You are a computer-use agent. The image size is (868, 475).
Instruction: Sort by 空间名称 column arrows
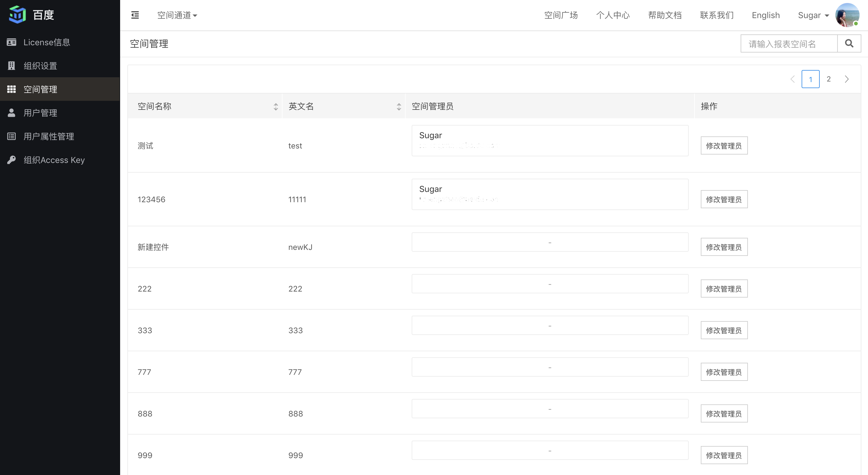click(276, 107)
